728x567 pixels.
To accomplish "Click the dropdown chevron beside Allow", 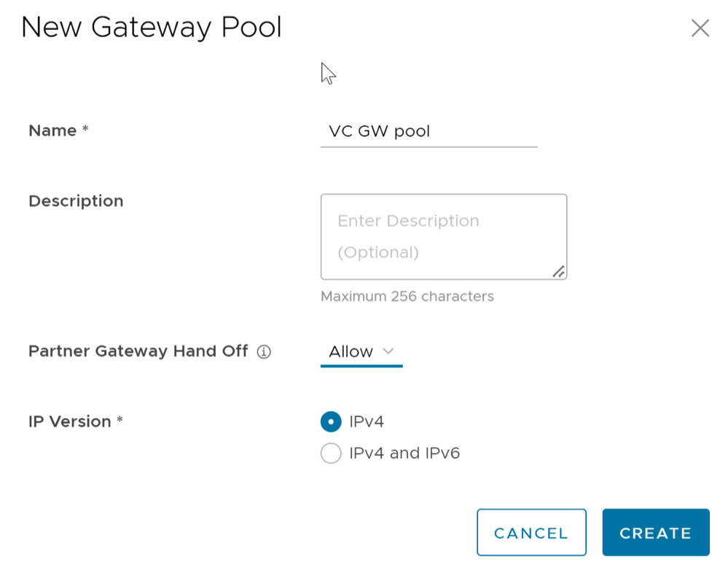I will 388,351.
